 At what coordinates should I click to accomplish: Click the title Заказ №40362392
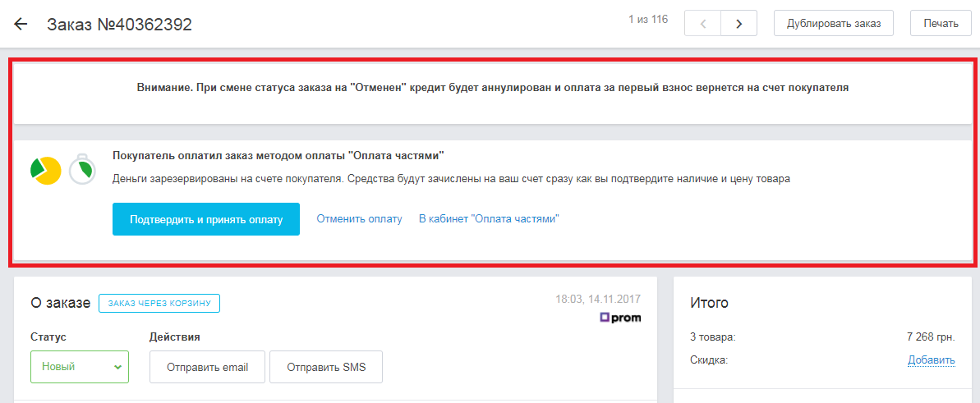coord(119,25)
